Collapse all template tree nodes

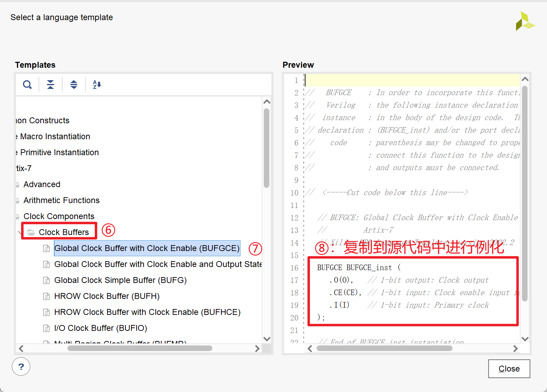tap(50, 84)
